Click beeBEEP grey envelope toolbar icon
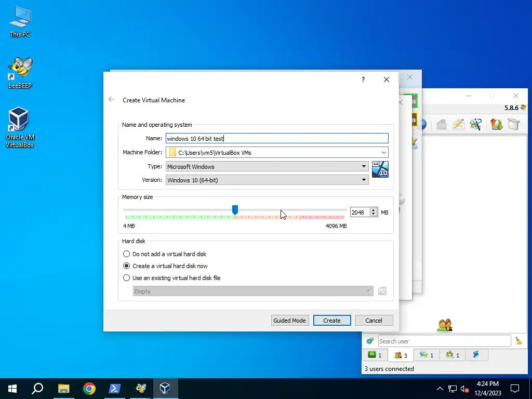This screenshot has width=532, height=399. click(441, 124)
